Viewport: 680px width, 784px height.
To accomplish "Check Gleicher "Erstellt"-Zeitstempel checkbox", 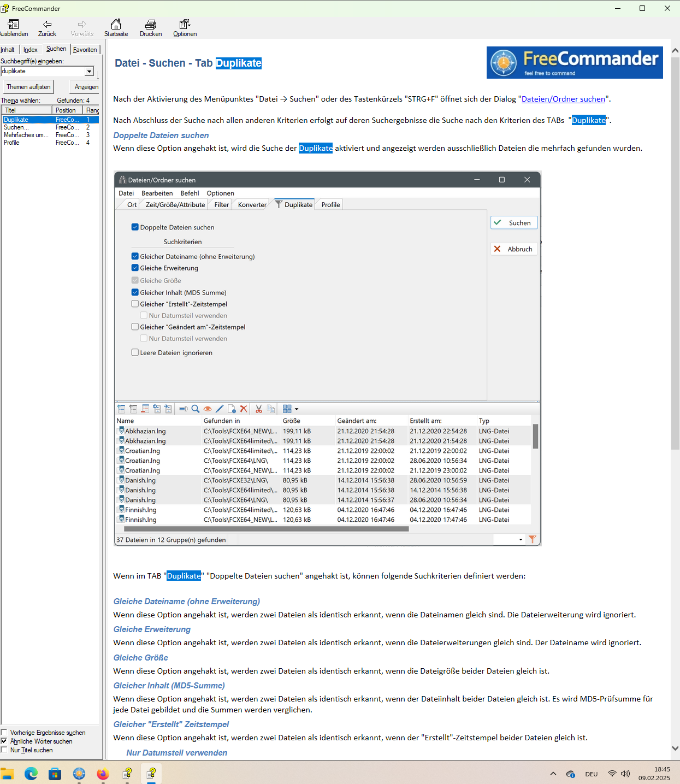I will pos(135,304).
